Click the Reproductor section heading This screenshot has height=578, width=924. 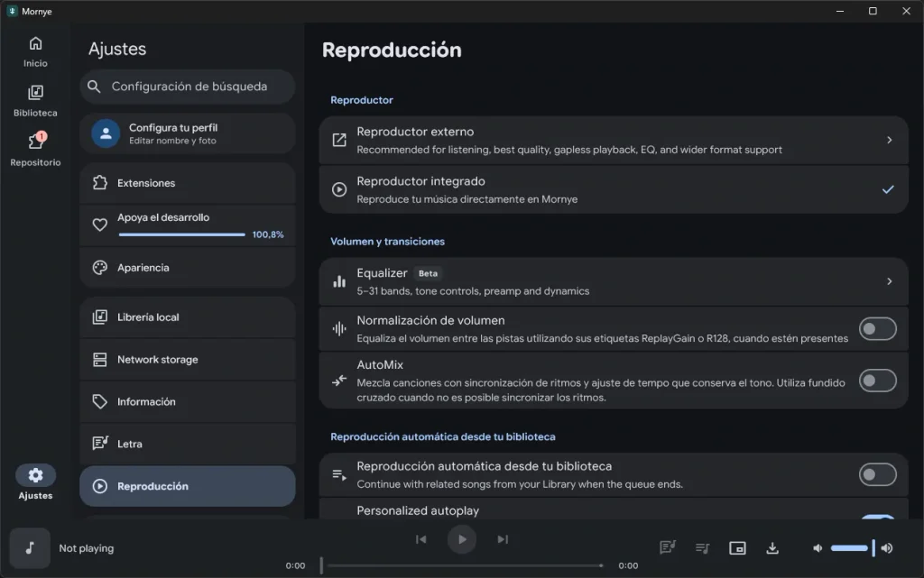tap(361, 100)
